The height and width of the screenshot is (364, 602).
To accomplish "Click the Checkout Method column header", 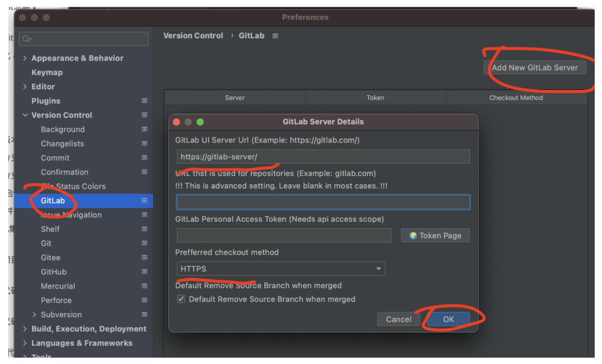I will [x=516, y=98].
